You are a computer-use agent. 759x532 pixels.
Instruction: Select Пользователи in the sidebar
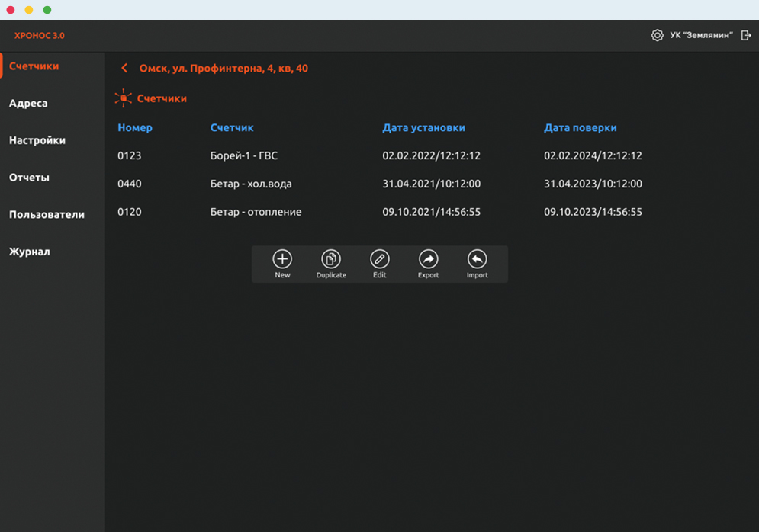pyautogui.click(x=47, y=215)
